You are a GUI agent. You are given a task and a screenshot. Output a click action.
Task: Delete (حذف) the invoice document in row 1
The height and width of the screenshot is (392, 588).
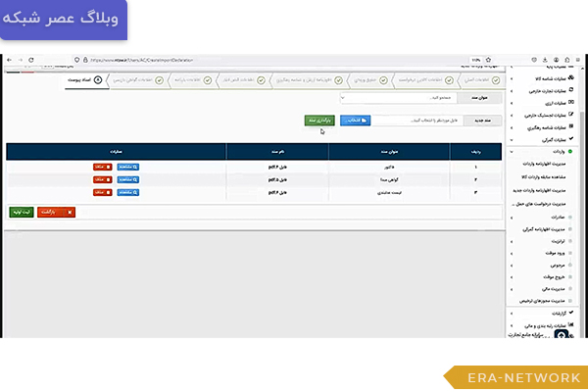point(103,168)
